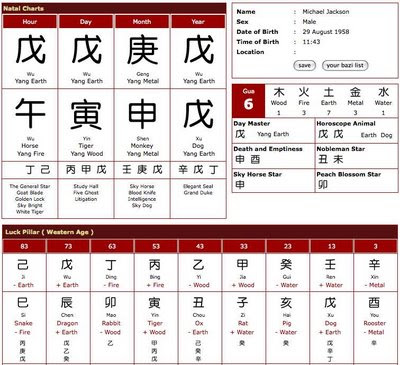Select luck pillar age 83 header
The image size is (400, 365).
pyautogui.click(x=24, y=246)
